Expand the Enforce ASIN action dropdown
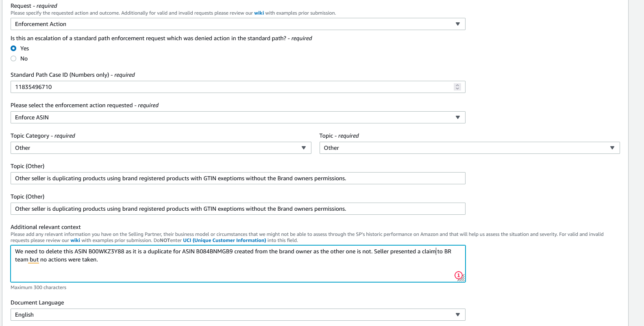 coord(238,117)
